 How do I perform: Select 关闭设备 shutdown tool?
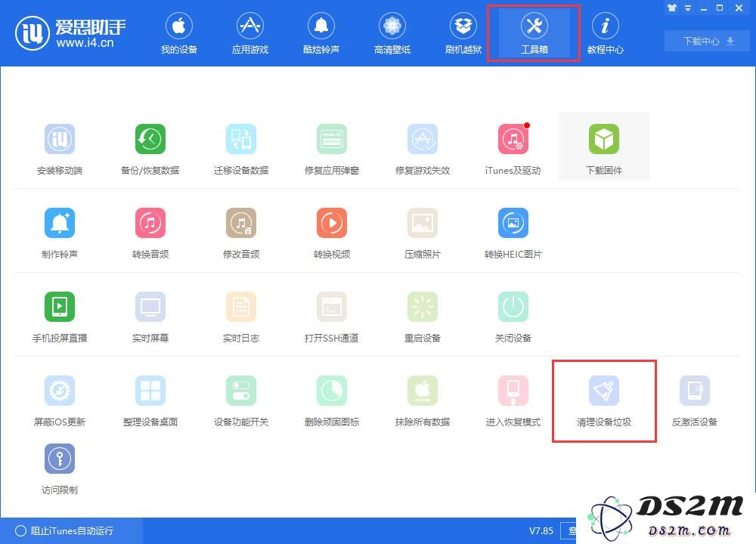coord(513,317)
